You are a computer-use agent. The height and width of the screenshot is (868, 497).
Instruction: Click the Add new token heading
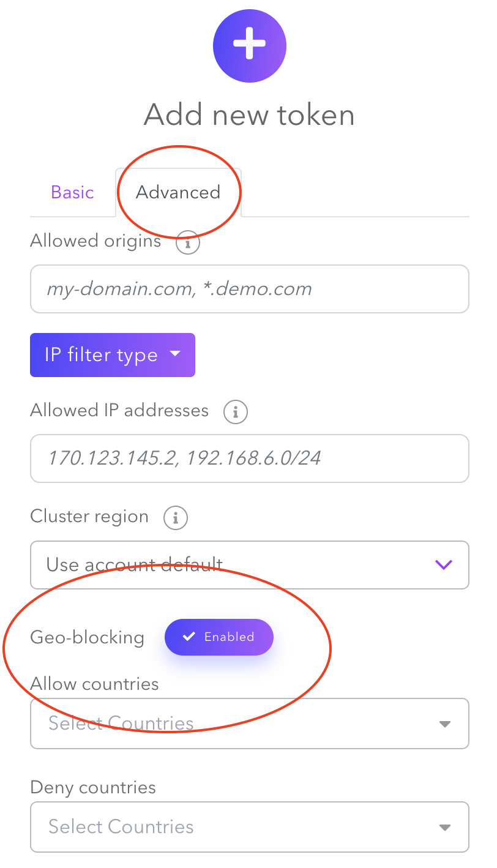(x=249, y=115)
